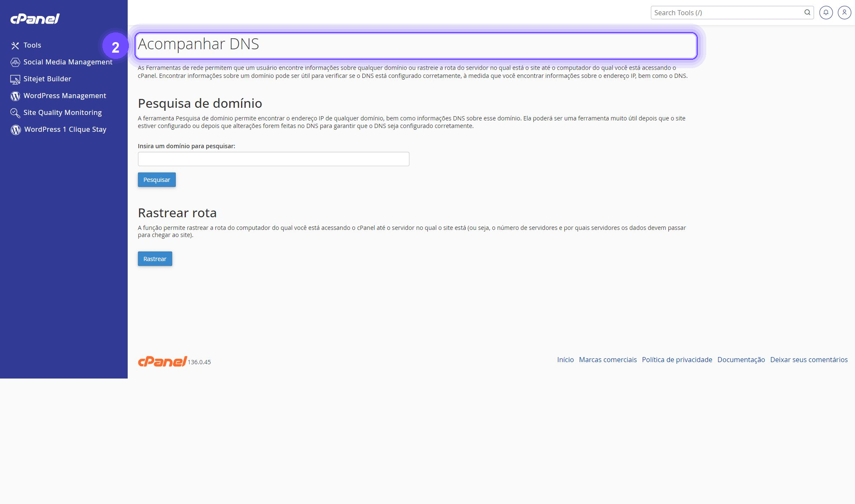Click the Tools wrench icon
Image resolution: width=855 pixels, height=504 pixels.
pos(15,45)
